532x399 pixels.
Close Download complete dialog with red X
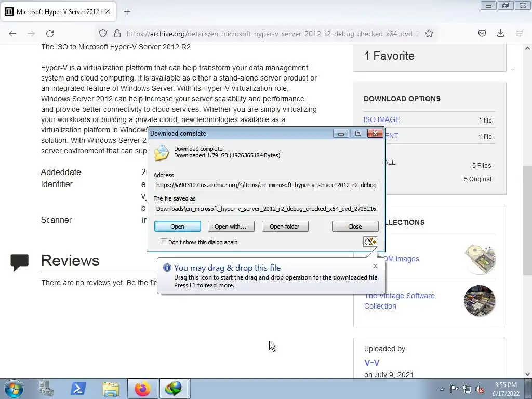375,134
